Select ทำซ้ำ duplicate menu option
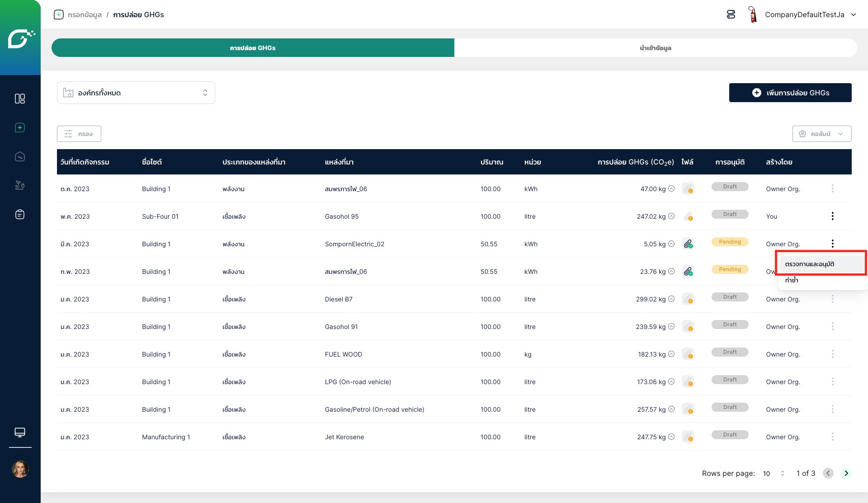The height and width of the screenshot is (503, 868). 792,280
